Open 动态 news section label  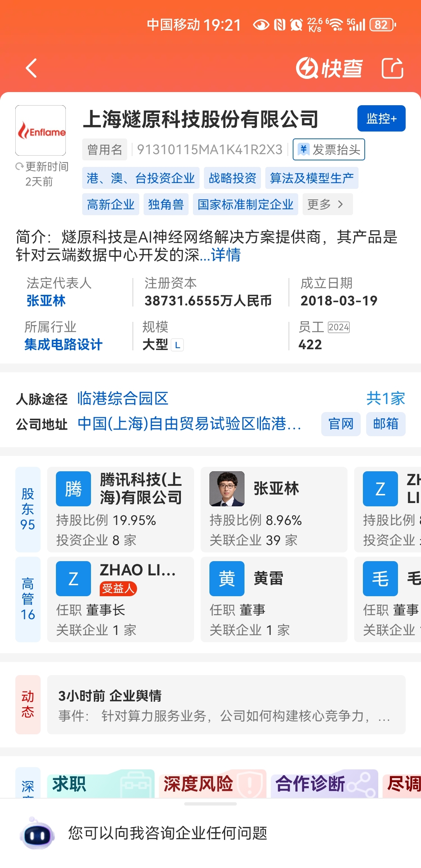(28, 704)
